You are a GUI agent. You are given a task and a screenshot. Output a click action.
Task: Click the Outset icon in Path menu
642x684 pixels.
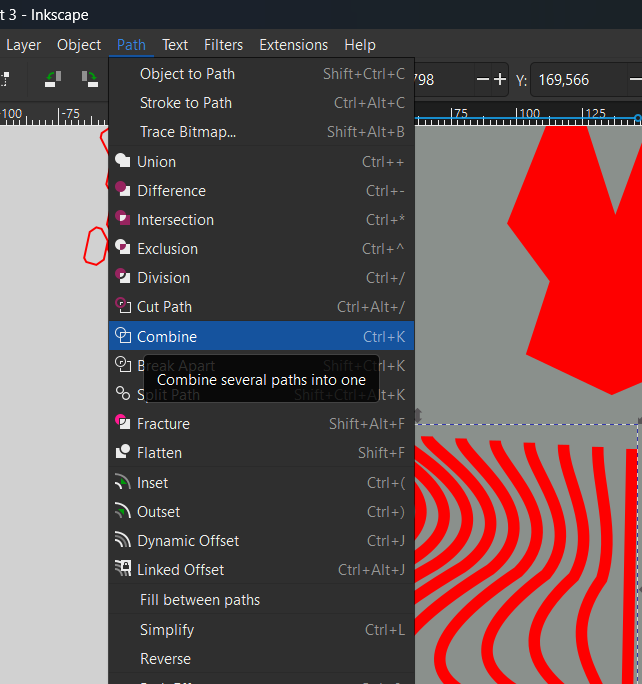pos(123,511)
